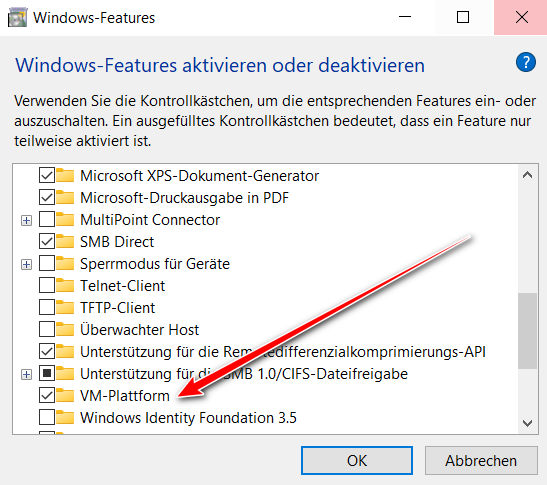Click the feature list scrollbar thumb
The width and height of the screenshot is (547, 485).
click(x=527, y=331)
